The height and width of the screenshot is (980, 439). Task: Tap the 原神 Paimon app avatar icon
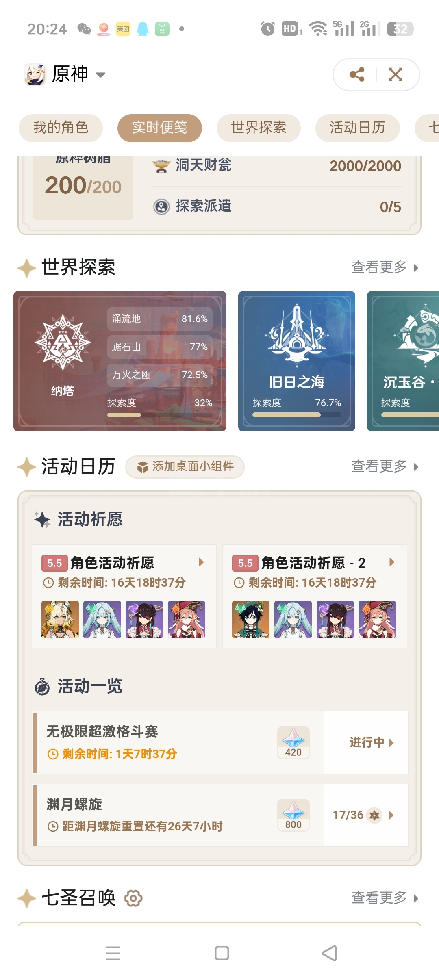(x=35, y=74)
